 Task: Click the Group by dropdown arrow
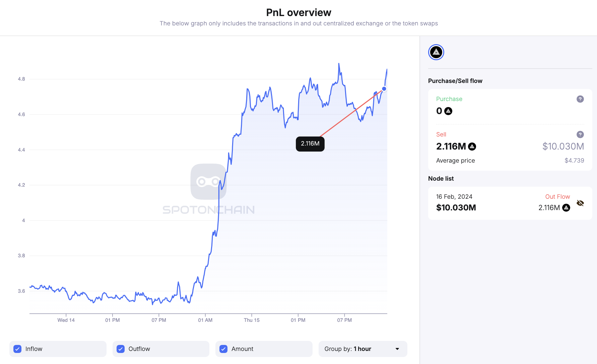tap(397, 349)
